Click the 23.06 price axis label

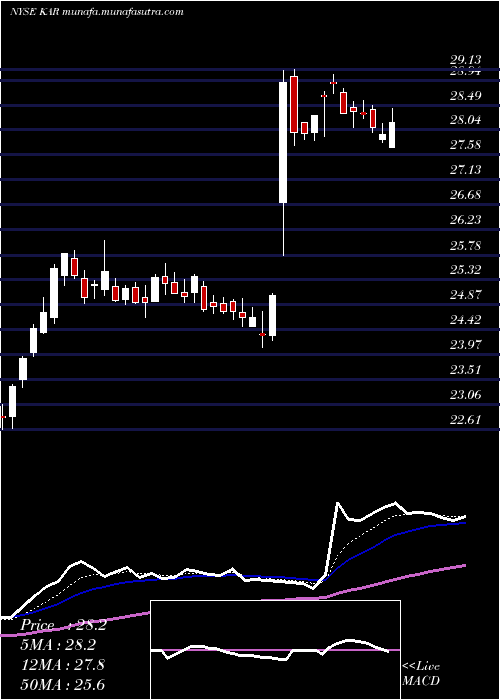point(465,395)
